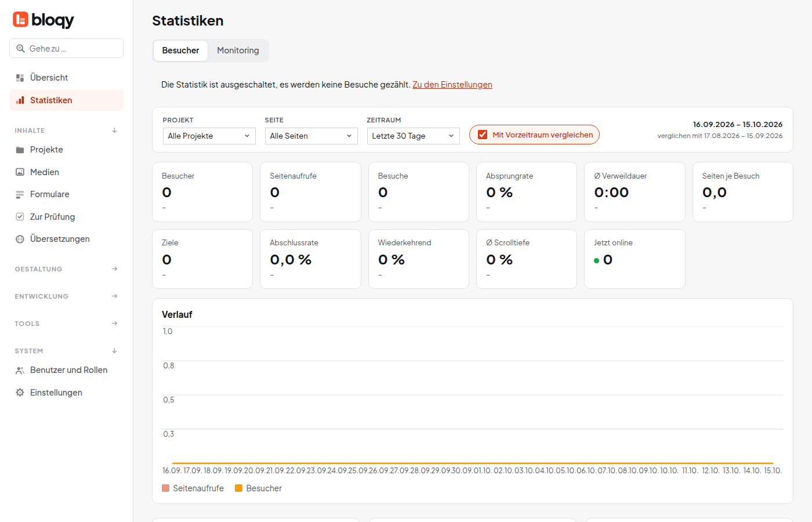The width and height of the screenshot is (812, 522).
Task: Open Einstellungen gear icon in sidebar
Action: click(x=20, y=393)
